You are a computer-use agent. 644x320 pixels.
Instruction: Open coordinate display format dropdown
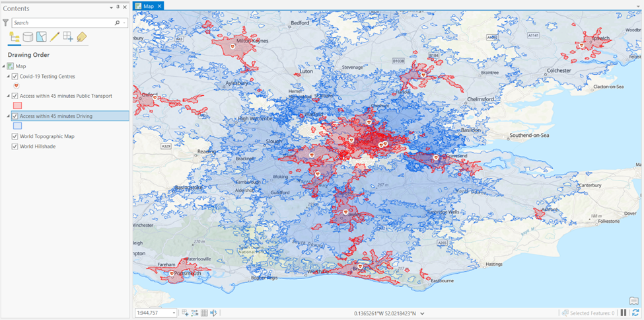coord(422,313)
